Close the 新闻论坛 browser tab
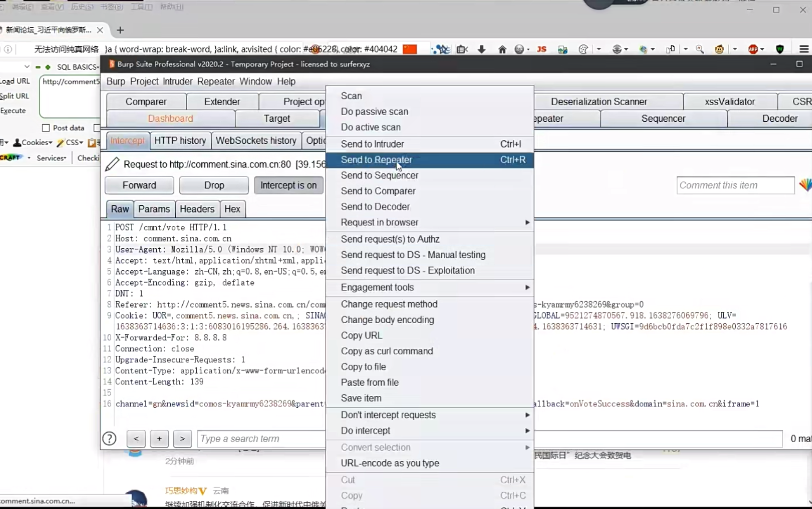The width and height of the screenshot is (812, 509). tap(100, 30)
